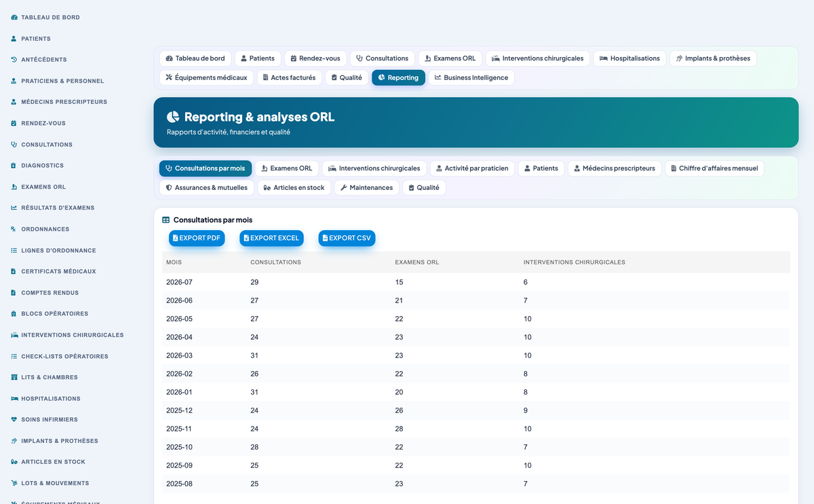Show the Assurances & mutuelles report
This screenshot has height=504, width=814.
pos(207,188)
